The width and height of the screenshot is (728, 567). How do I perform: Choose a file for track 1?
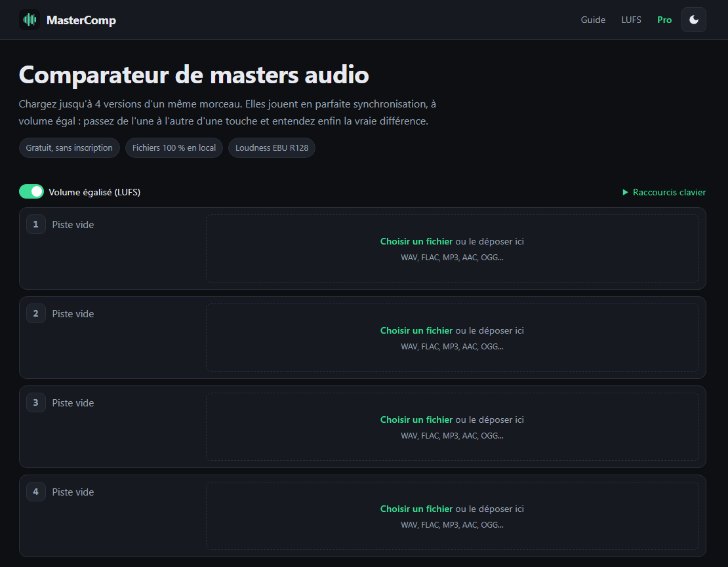pyautogui.click(x=416, y=241)
